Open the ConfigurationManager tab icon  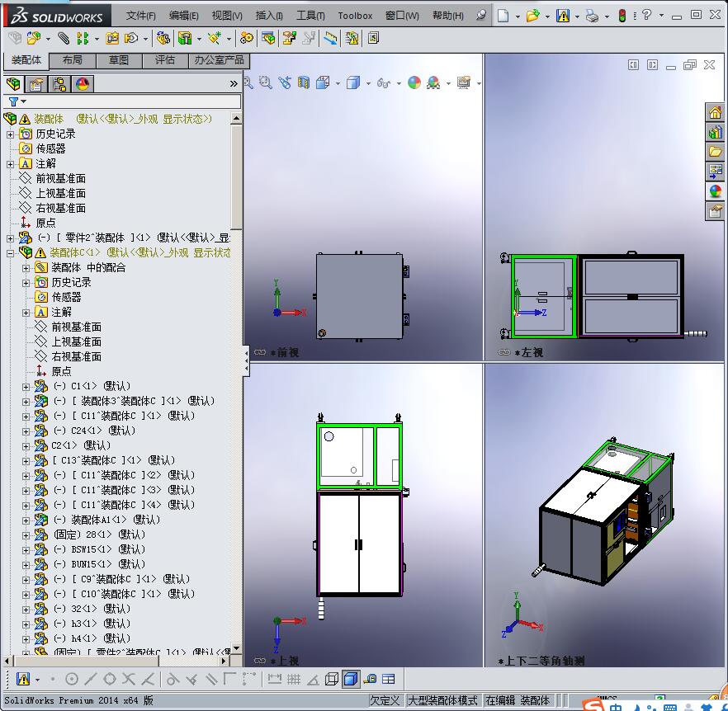pos(59,84)
